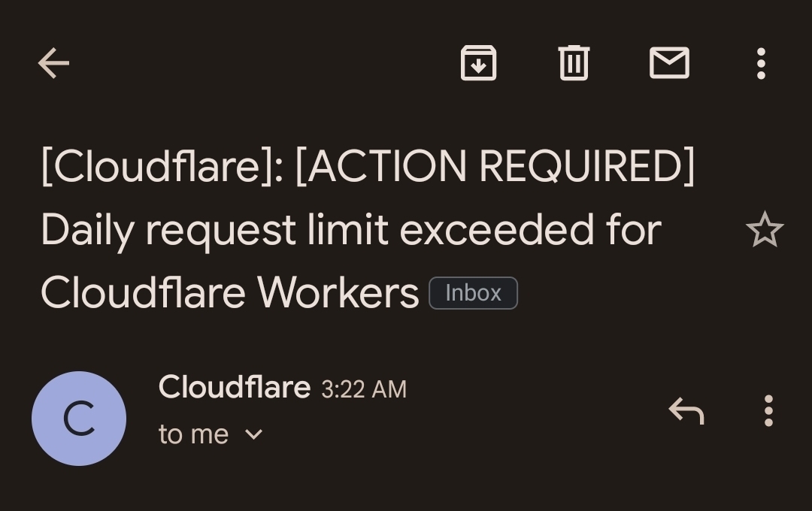Tap the sender name Cloudflare
The width and height of the screenshot is (812, 511).
coord(233,387)
